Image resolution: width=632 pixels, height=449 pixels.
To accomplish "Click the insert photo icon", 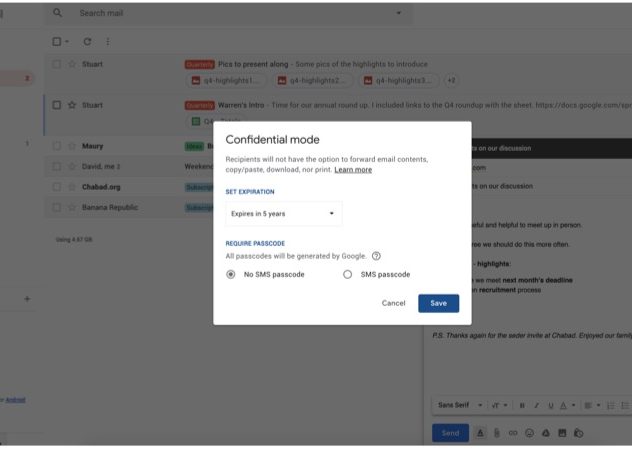I will 562,433.
